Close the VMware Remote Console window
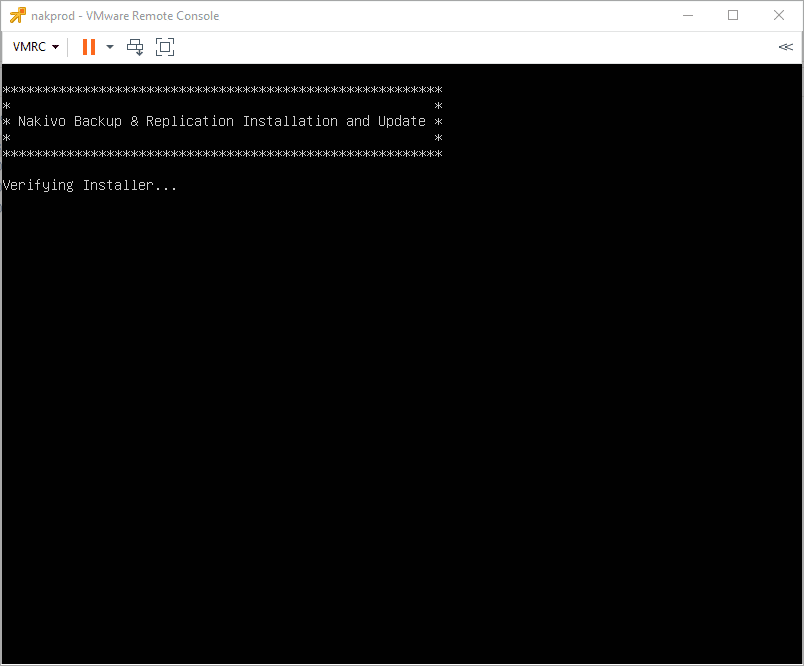804x666 pixels. 779,15
